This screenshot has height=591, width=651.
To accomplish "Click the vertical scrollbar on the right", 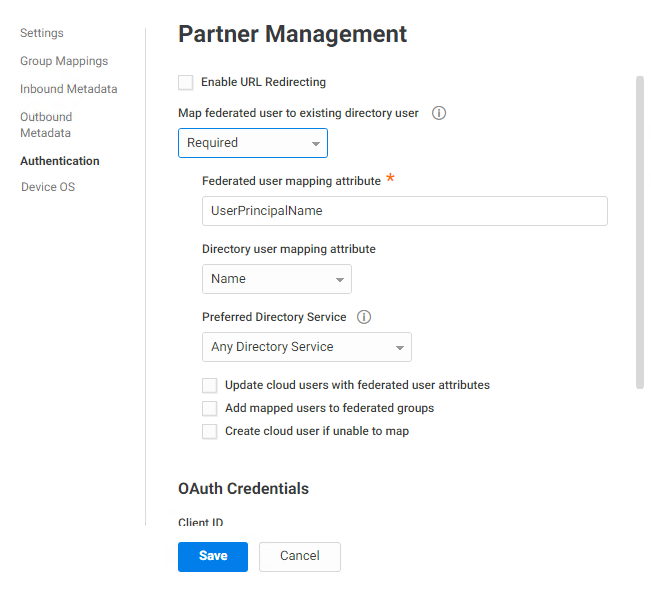I will [640, 233].
